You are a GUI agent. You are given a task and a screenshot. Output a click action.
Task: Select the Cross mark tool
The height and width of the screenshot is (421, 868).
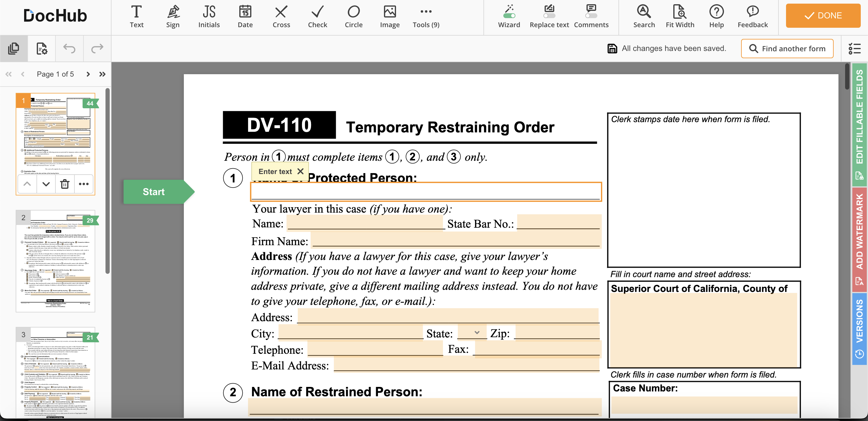[x=281, y=17]
